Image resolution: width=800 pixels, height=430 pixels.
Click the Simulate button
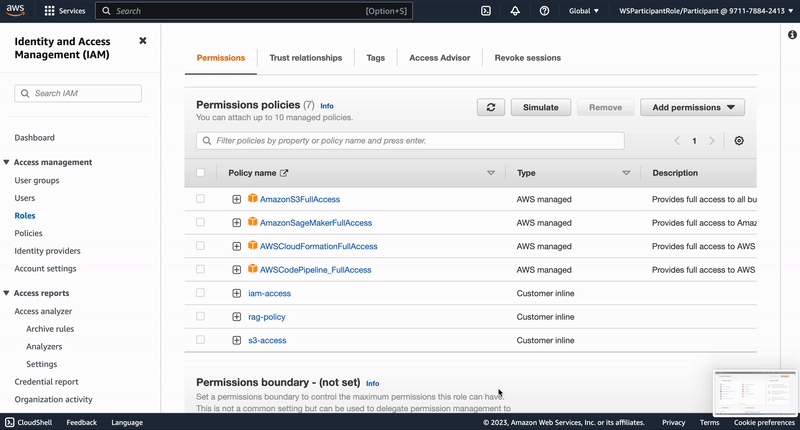[541, 107]
